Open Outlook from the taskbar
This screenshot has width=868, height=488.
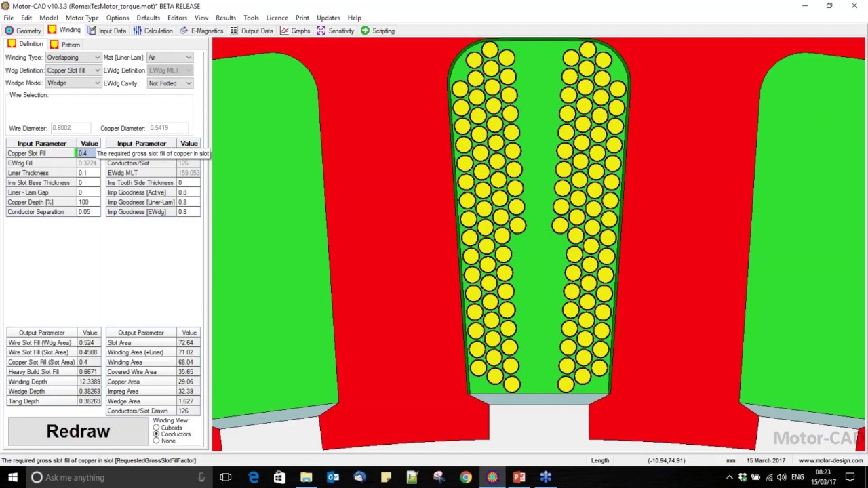[333, 477]
